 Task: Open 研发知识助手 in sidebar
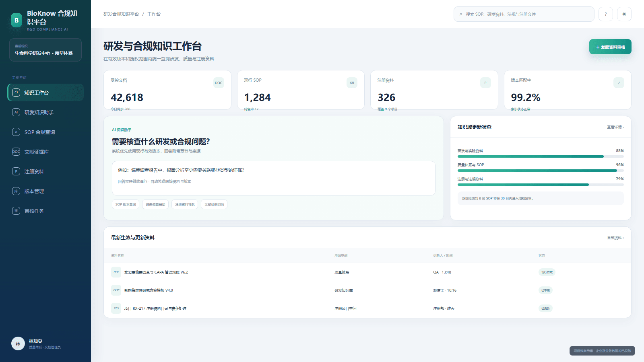pos(45,112)
